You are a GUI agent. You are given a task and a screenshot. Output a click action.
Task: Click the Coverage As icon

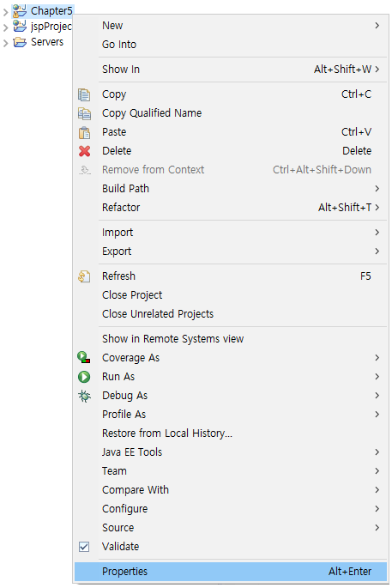pos(83,357)
